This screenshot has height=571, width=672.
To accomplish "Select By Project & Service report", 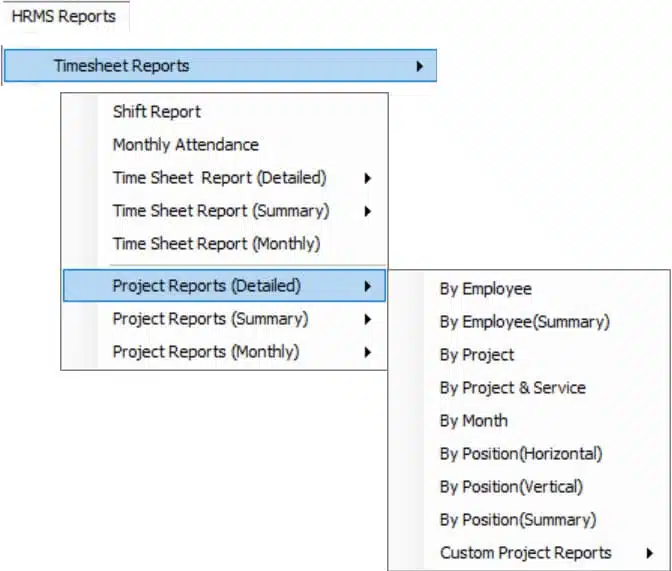I will click(529, 388).
